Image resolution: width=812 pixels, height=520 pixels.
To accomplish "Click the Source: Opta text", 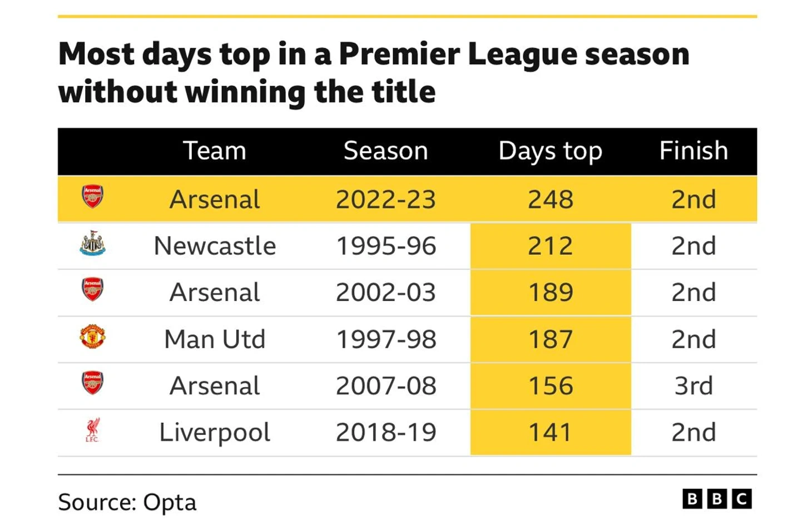I will point(127,502).
